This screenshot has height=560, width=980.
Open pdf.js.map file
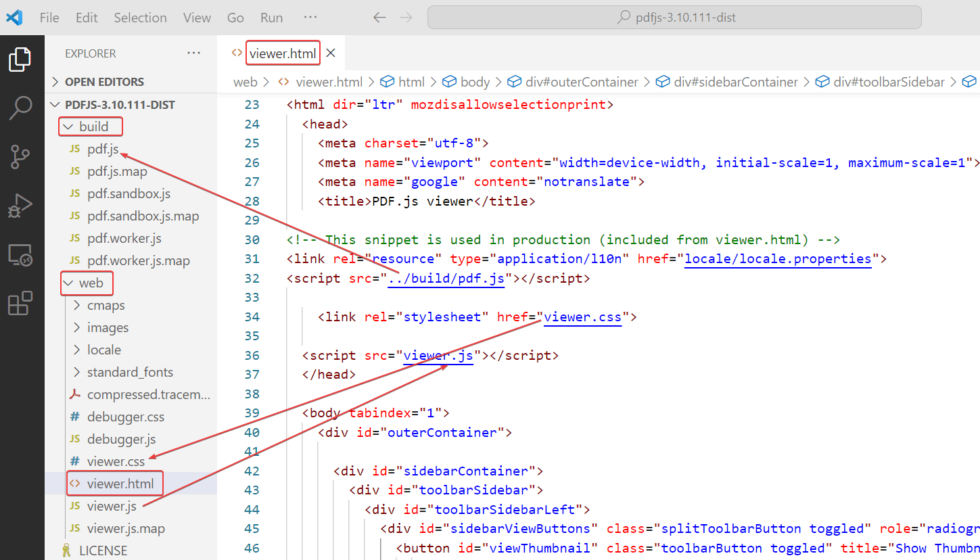pos(131,171)
